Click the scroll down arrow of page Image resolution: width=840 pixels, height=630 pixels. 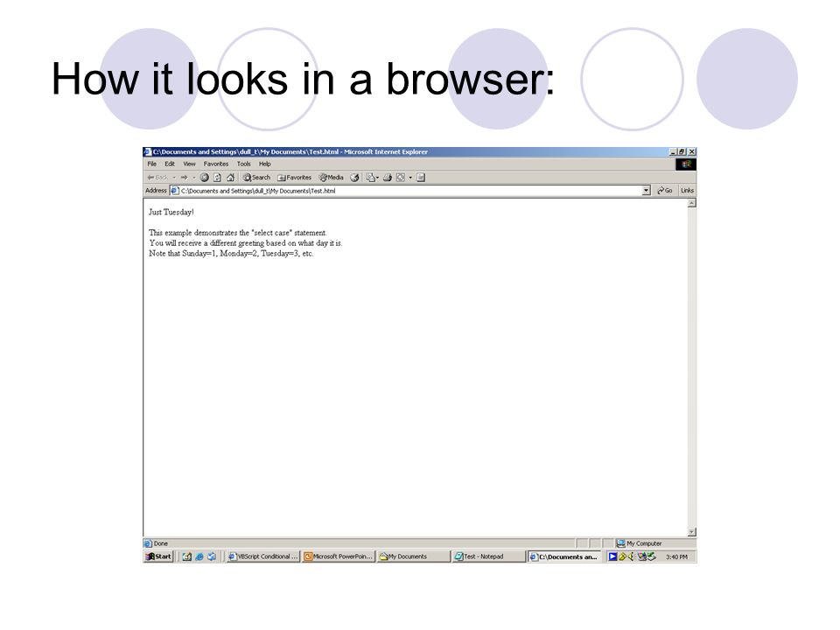pyautogui.click(x=691, y=532)
